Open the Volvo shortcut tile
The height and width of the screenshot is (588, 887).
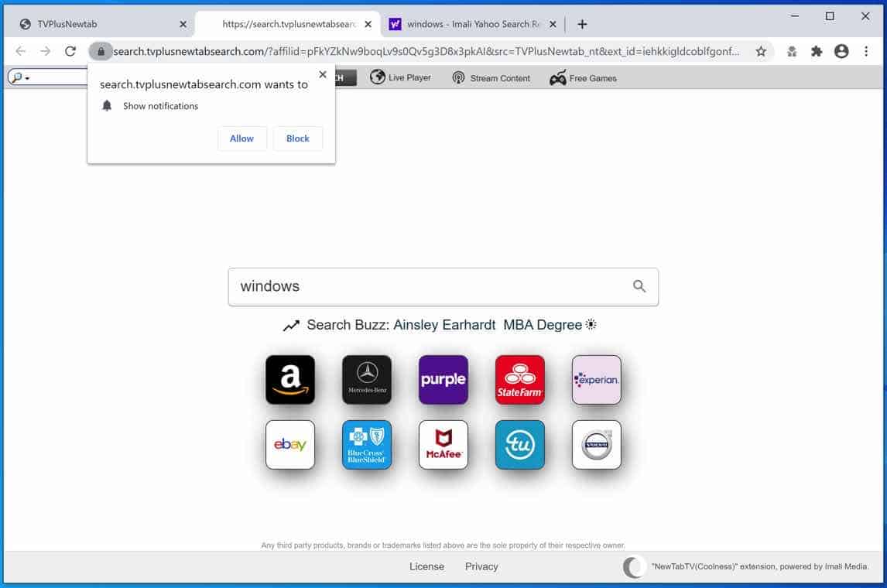click(596, 444)
